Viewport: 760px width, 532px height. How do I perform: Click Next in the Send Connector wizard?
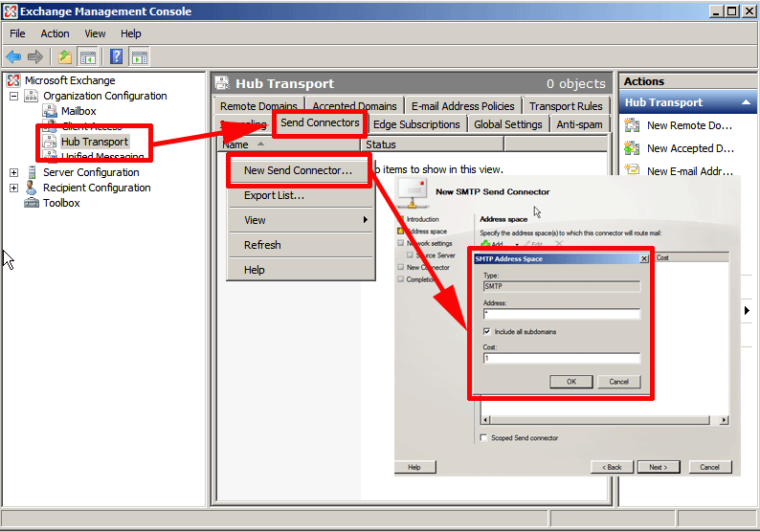coord(659,467)
